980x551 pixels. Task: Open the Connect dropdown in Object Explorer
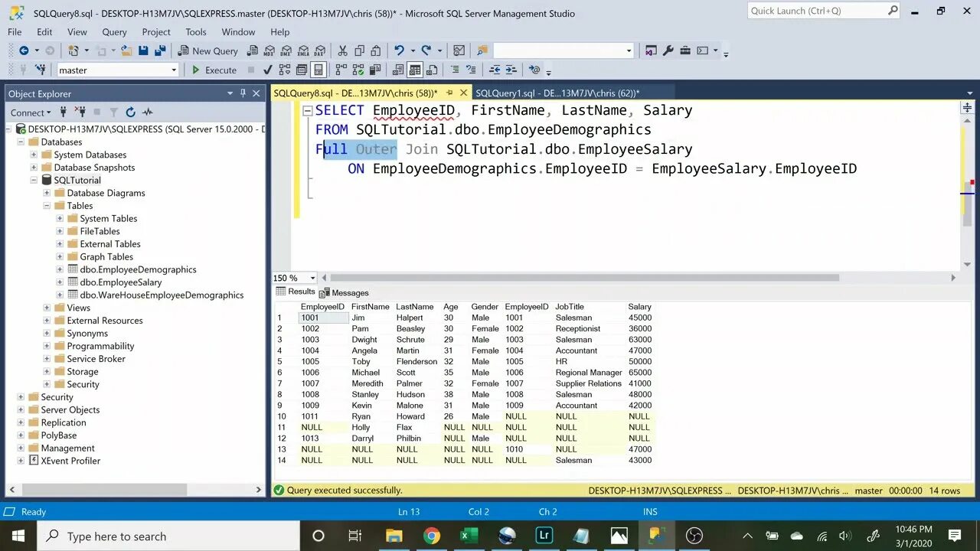(x=31, y=112)
